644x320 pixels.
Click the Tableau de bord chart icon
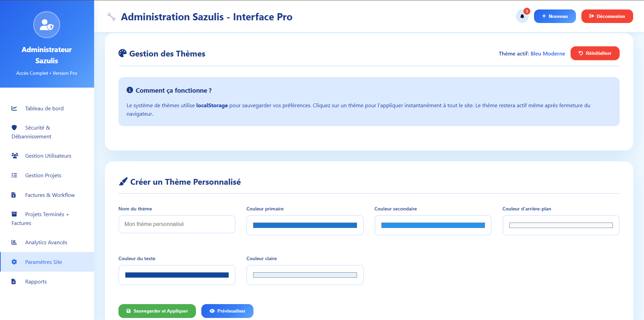click(x=14, y=108)
